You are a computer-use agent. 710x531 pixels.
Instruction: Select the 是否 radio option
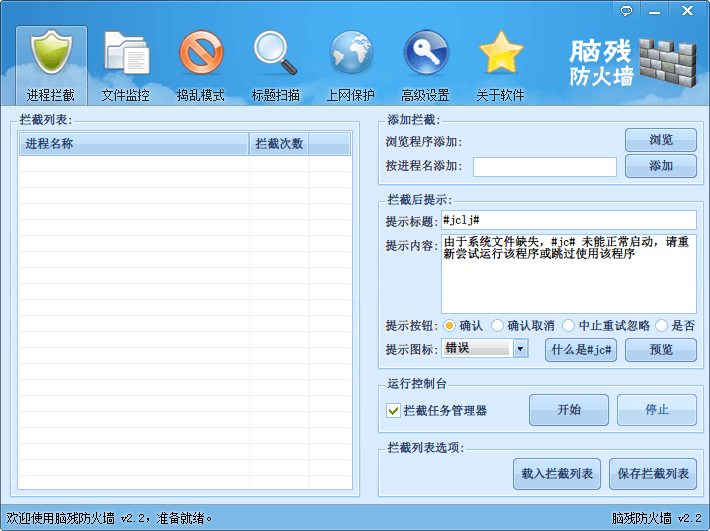[662, 325]
